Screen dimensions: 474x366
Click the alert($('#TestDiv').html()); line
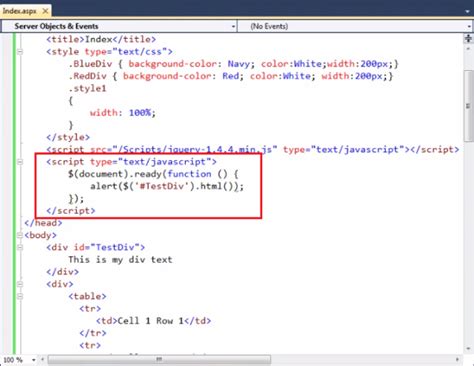coord(167,186)
